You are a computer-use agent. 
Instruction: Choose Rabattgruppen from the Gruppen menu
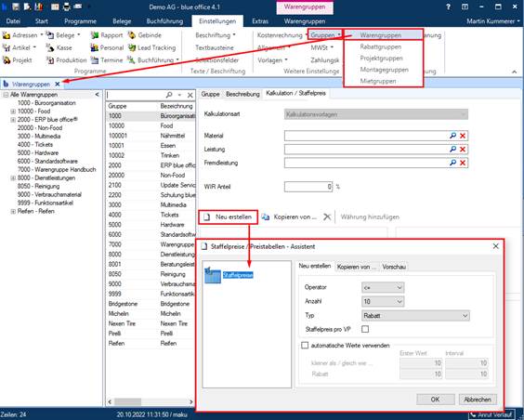coord(381,46)
